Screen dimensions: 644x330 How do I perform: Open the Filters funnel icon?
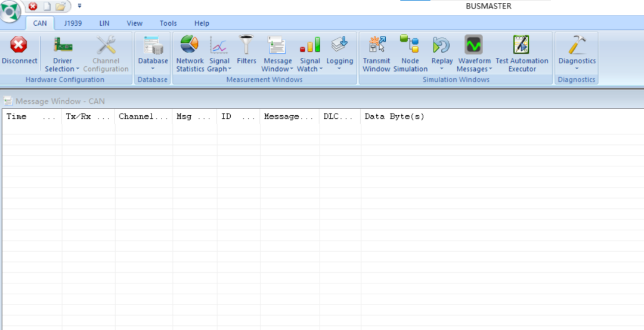point(246,45)
